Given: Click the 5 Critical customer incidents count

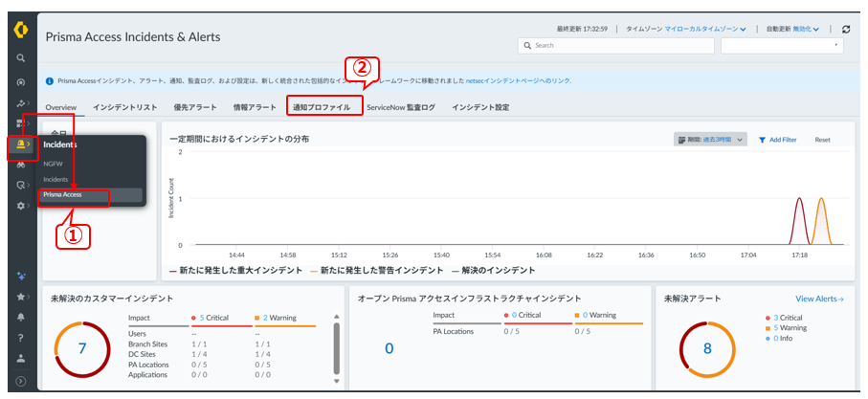Looking at the screenshot, I should 213,318.
